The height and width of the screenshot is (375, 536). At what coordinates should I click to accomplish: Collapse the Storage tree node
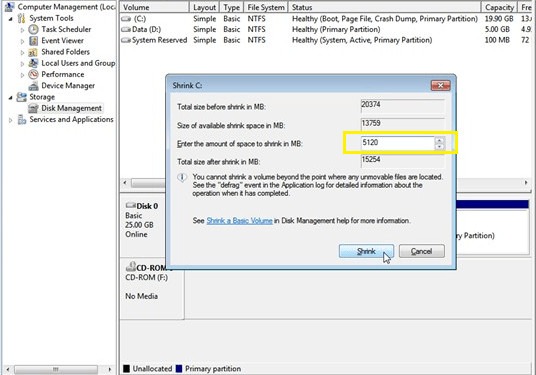11,97
